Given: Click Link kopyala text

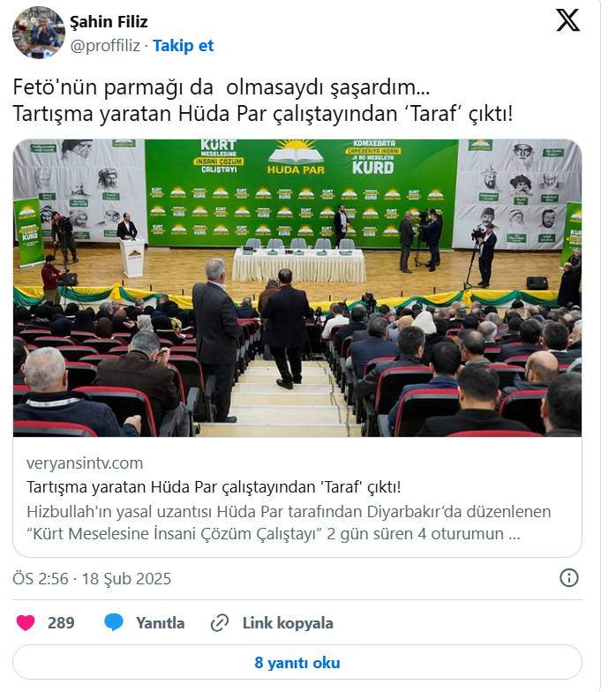Looking at the screenshot, I should pyautogui.click(x=288, y=623).
